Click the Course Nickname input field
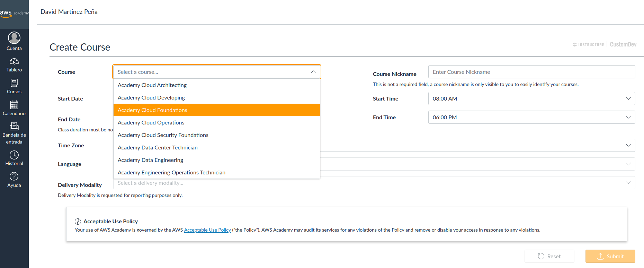The width and height of the screenshot is (644, 268). pos(531,72)
